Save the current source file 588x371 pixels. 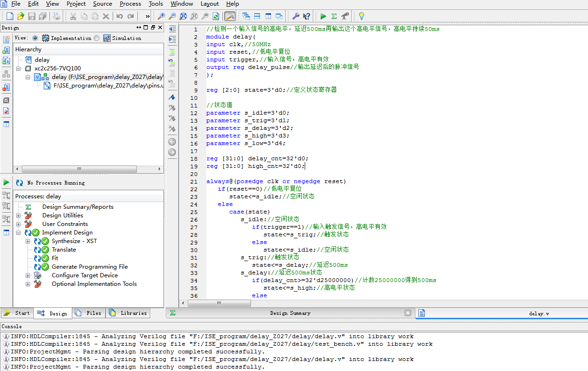(x=31, y=16)
